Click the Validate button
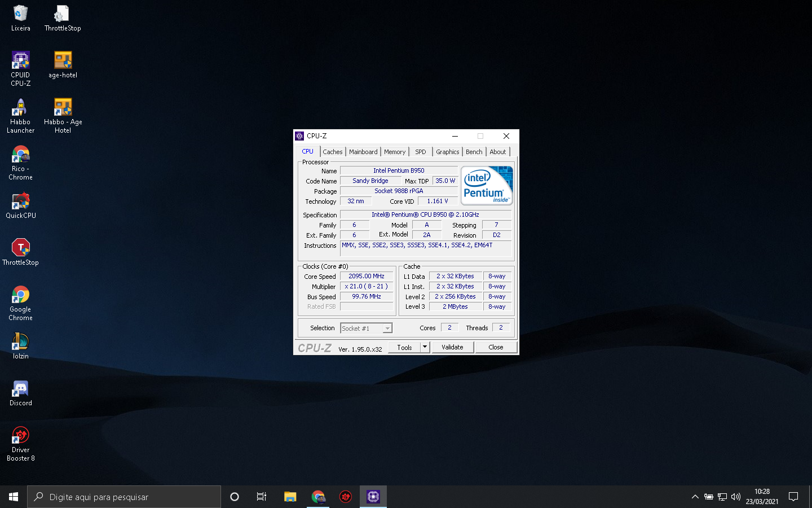The height and width of the screenshot is (508, 812). [x=452, y=347]
